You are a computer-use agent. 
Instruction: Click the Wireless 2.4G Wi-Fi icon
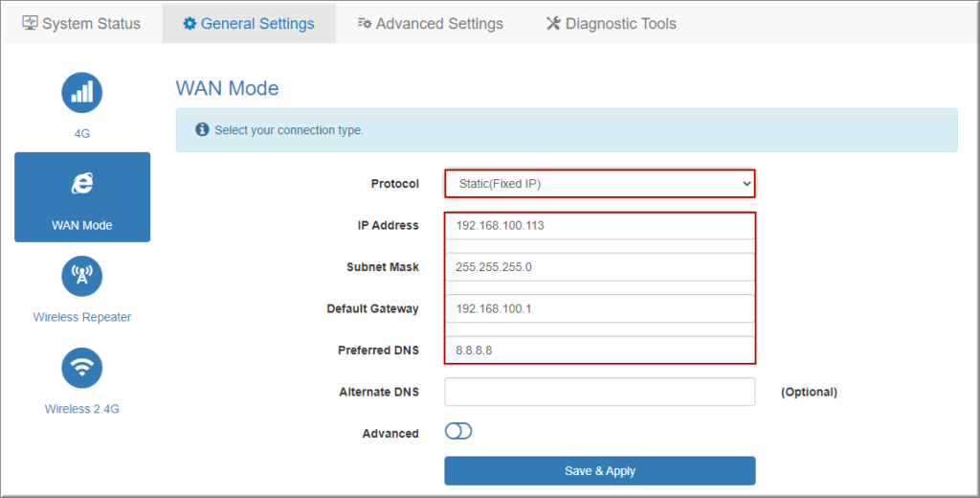(81, 368)
